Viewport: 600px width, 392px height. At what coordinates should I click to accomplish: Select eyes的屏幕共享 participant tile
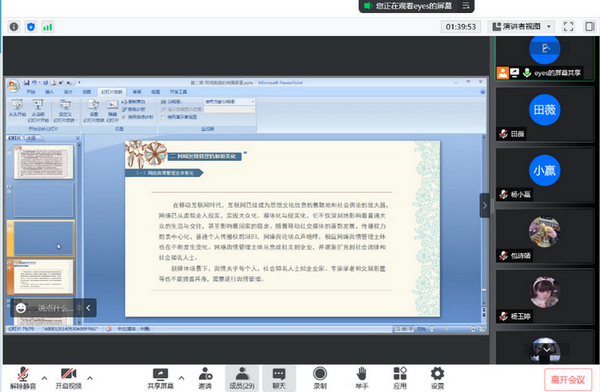[545, 58]
